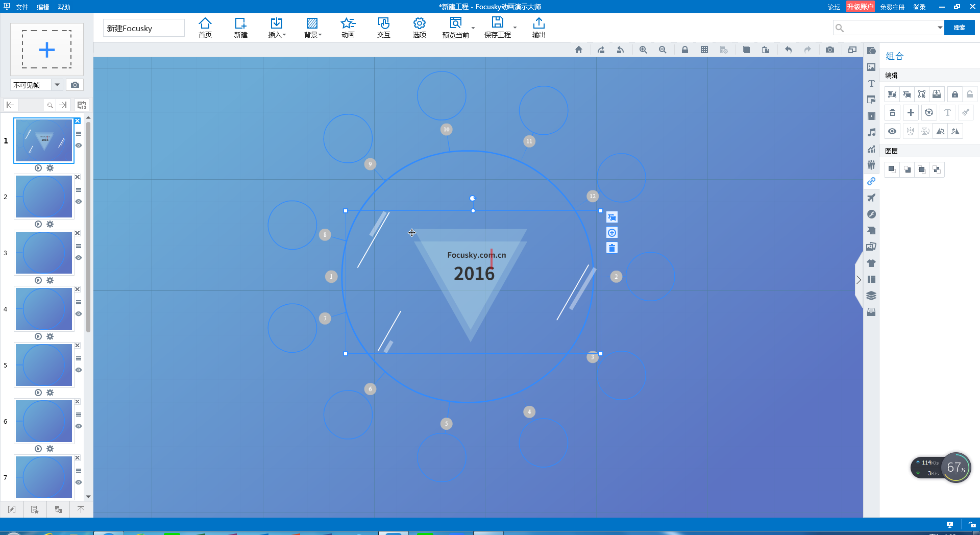This screenshot has height=535, width=980.
Task: Open dropdown arrow next to 预览当前
Action: click(x=473, y=28)
